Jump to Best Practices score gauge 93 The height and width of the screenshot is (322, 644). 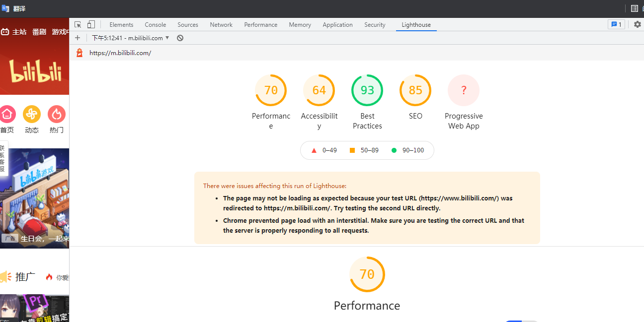367,90
